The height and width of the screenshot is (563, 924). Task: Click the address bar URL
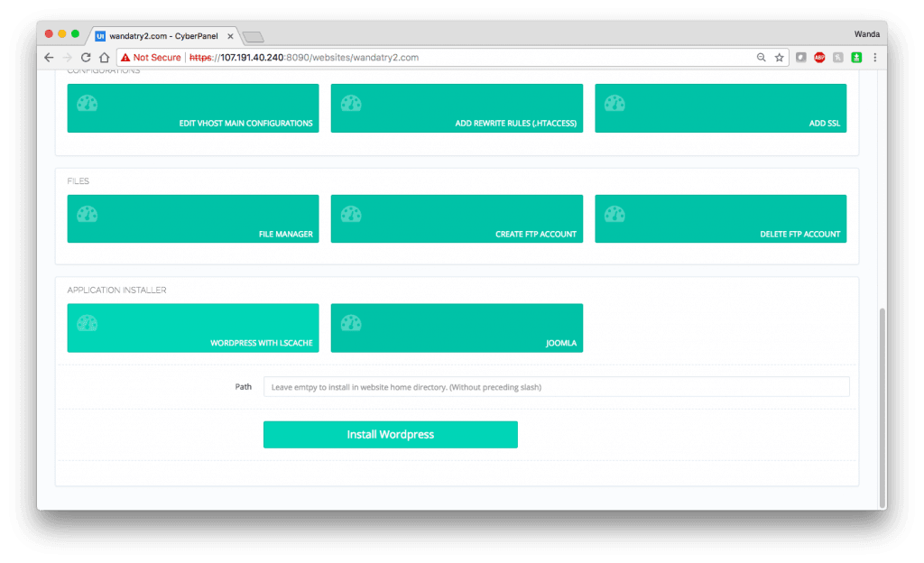click(304, 57)
